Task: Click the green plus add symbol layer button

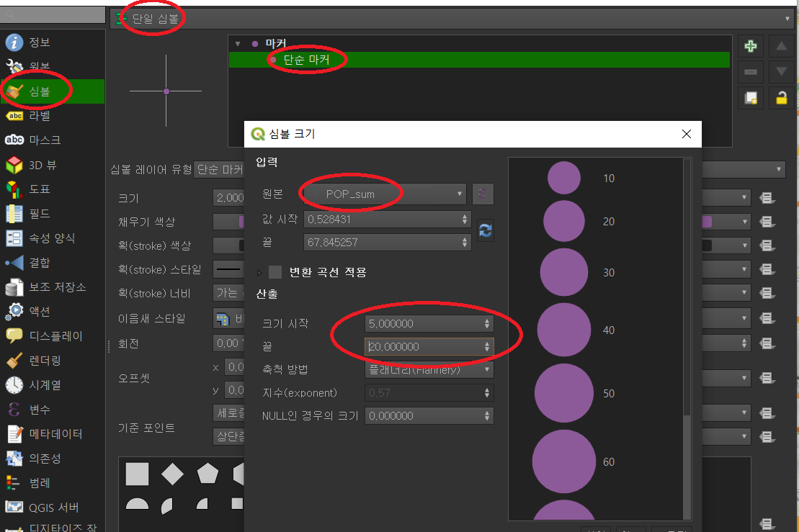Action: [751, 46]
